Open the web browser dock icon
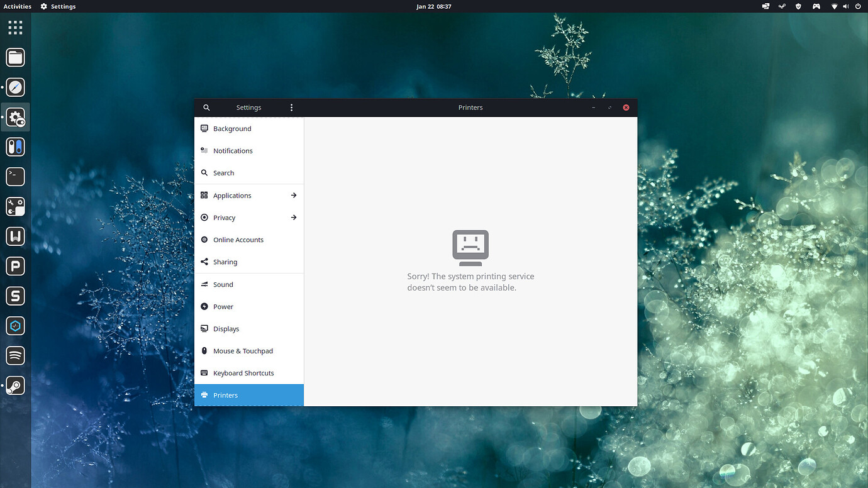868x488 pixels. point(15,87)
